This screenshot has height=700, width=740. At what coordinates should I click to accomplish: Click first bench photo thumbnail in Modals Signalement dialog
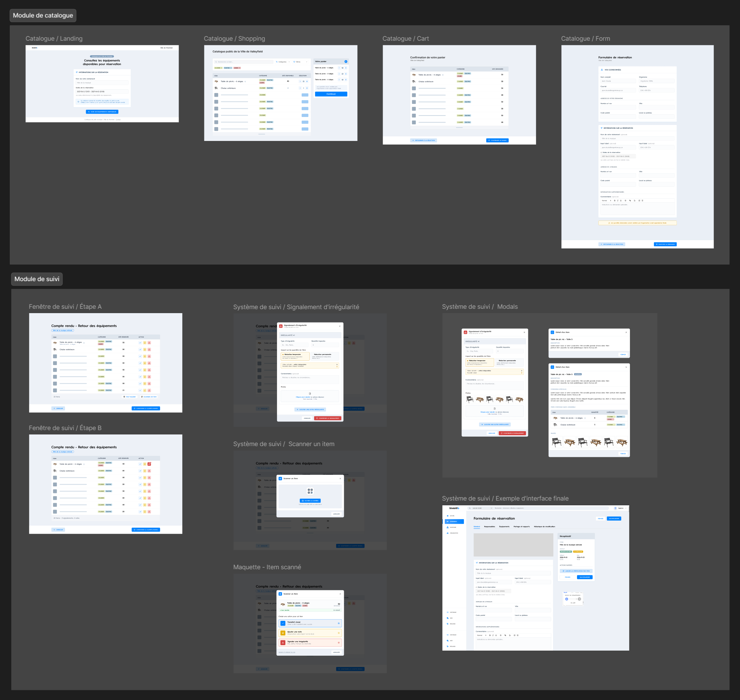tap(469, 399)
